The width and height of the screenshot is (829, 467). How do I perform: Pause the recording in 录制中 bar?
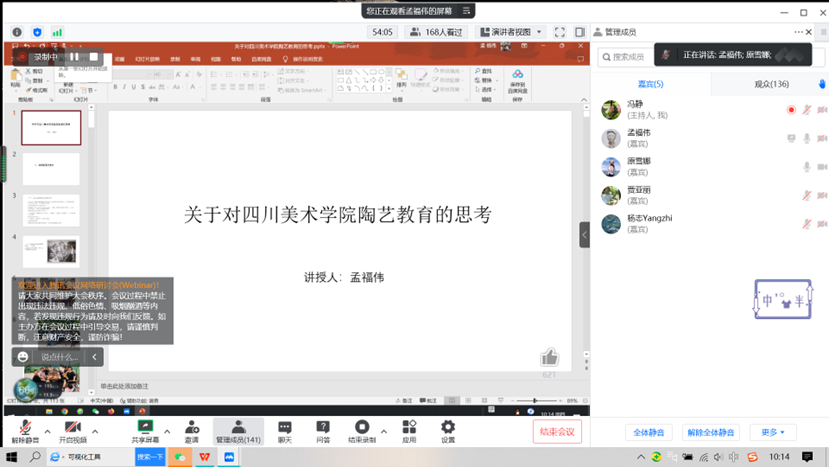(x=75, y=57)
